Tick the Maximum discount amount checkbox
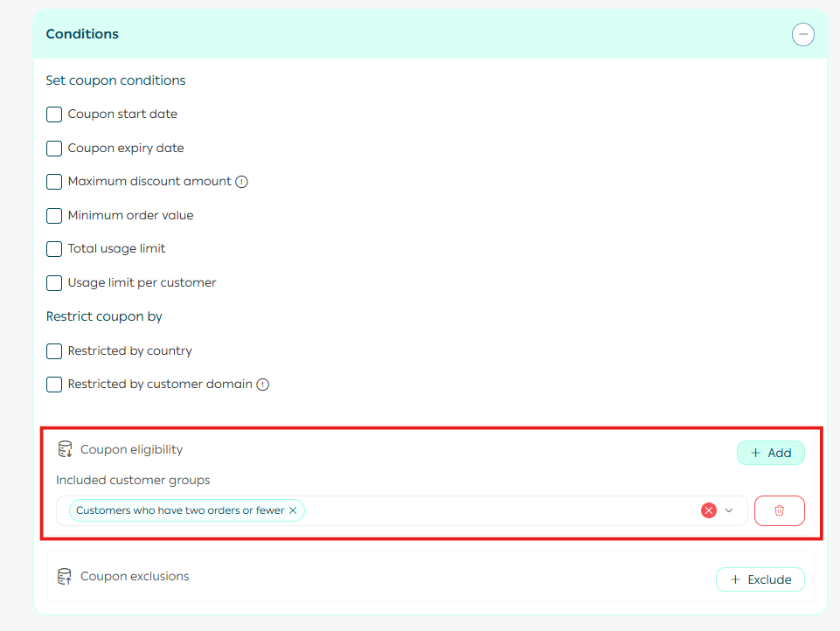Screen dimensions: 840x631 pyautogui.click(x=54, y=182)
